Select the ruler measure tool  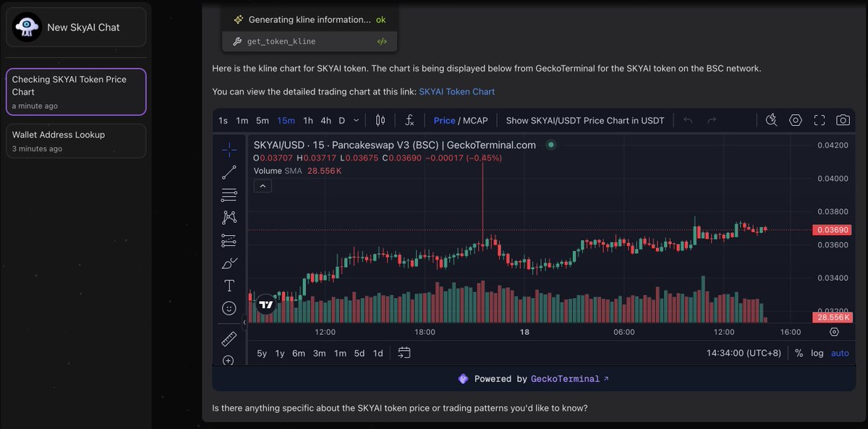[229, 339]
